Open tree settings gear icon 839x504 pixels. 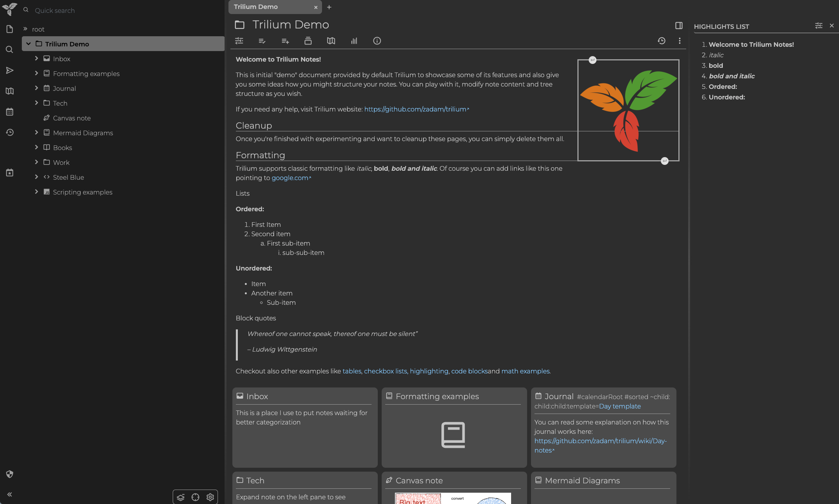pyautogui.click(x=210, y=497)
